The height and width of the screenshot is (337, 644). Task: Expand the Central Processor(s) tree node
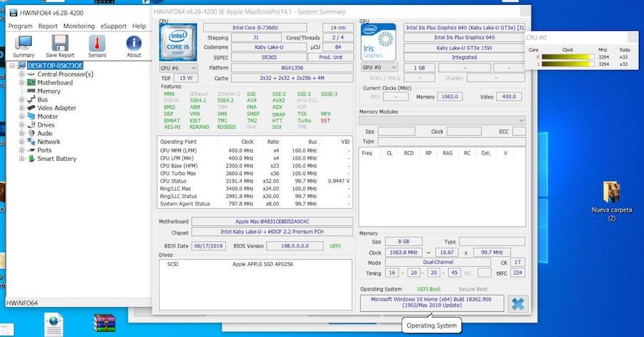click(x=22, y=74)
